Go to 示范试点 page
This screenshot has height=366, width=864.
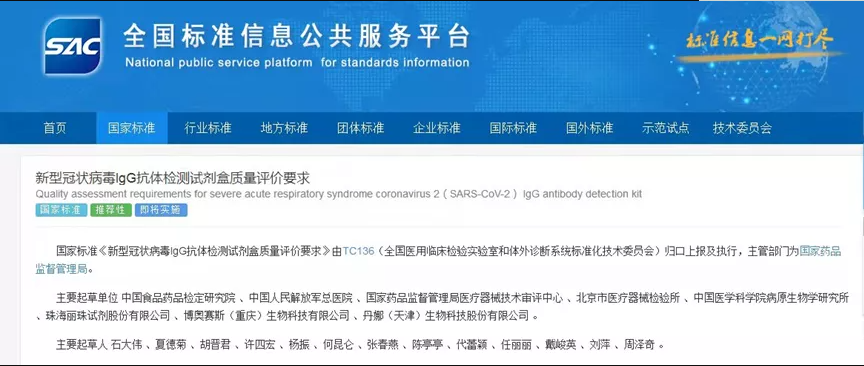(666, 128)
